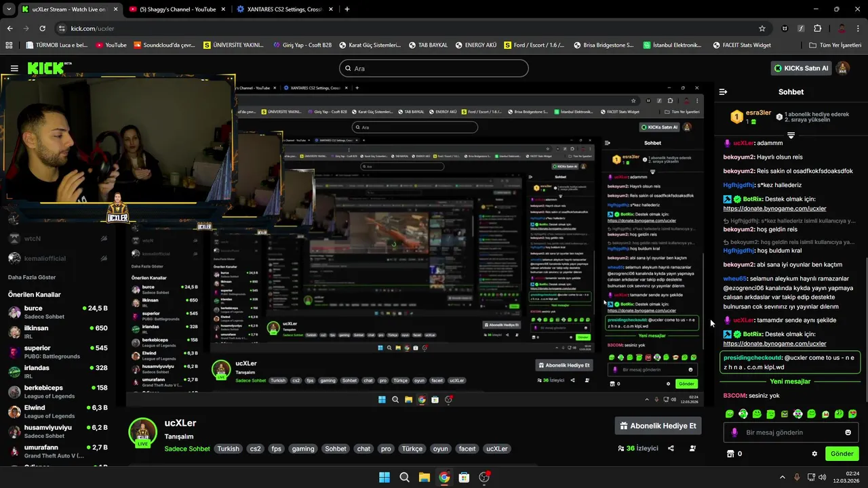Open the Kick user profile avatar
868x488 pixels.
(x=842, y=68)
